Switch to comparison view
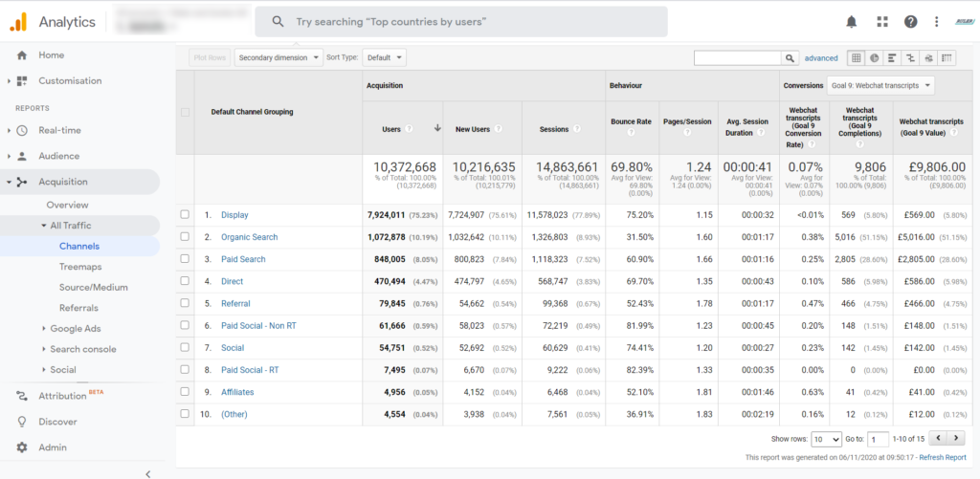 pos(911,58)
